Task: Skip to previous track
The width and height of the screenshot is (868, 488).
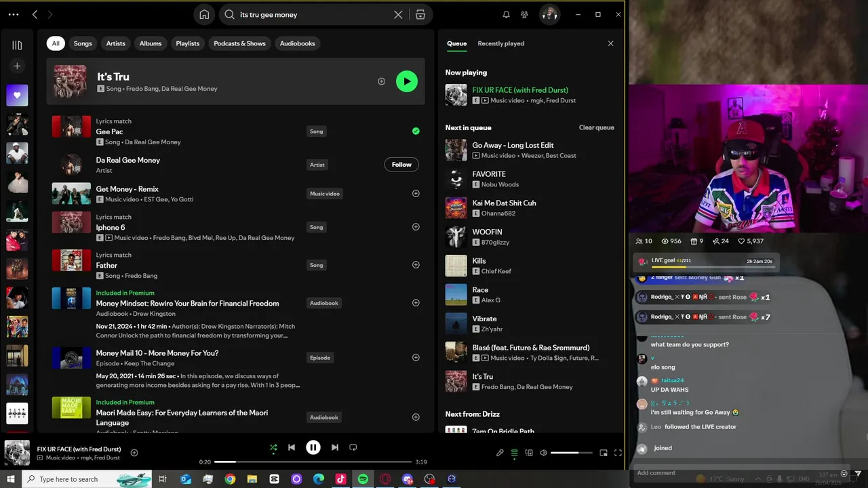Action: point(292,447)
